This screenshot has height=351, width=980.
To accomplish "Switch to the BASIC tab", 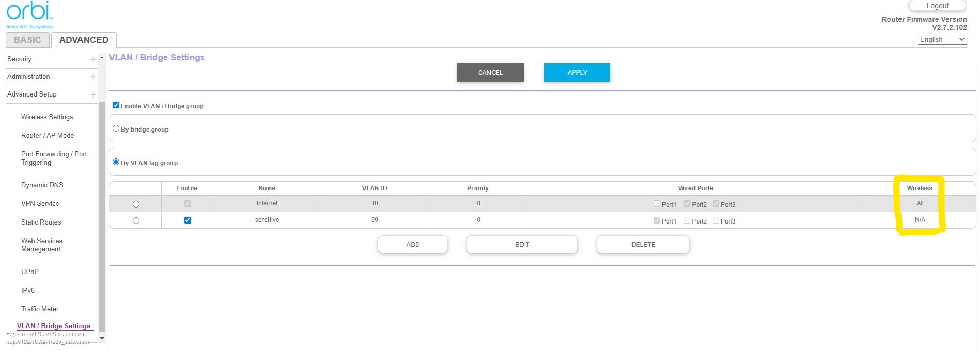I will 27,40.
